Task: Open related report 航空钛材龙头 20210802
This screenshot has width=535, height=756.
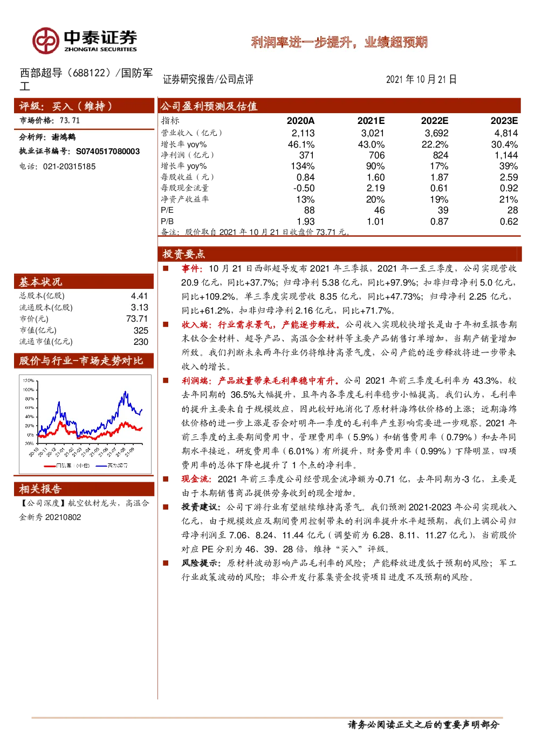Action: tap(84, 510)
